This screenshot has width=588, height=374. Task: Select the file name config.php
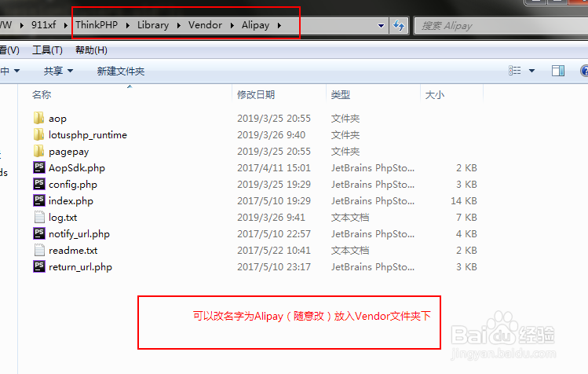point(73,185)
